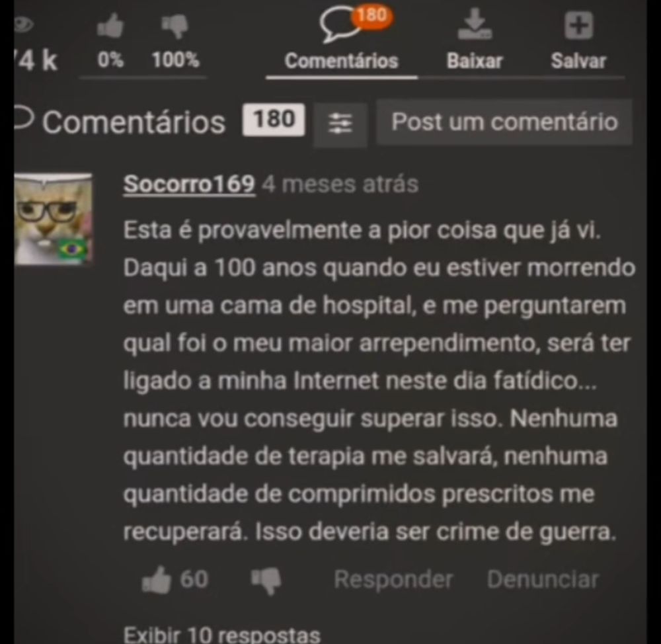The width and height of the screenshot is (661, 644).
Task: Click the video thumbs-up icon
Action: click(x=110, y=26)
